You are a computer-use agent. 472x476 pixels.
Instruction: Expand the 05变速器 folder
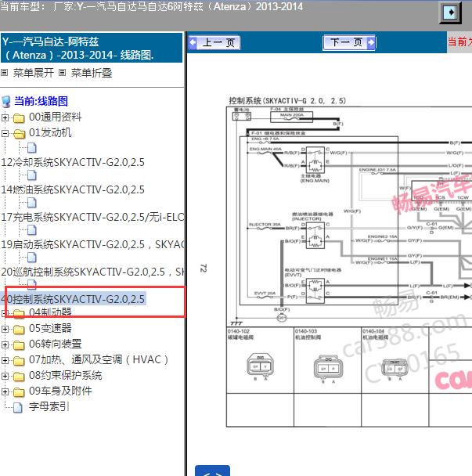click(x=5, y=329)
